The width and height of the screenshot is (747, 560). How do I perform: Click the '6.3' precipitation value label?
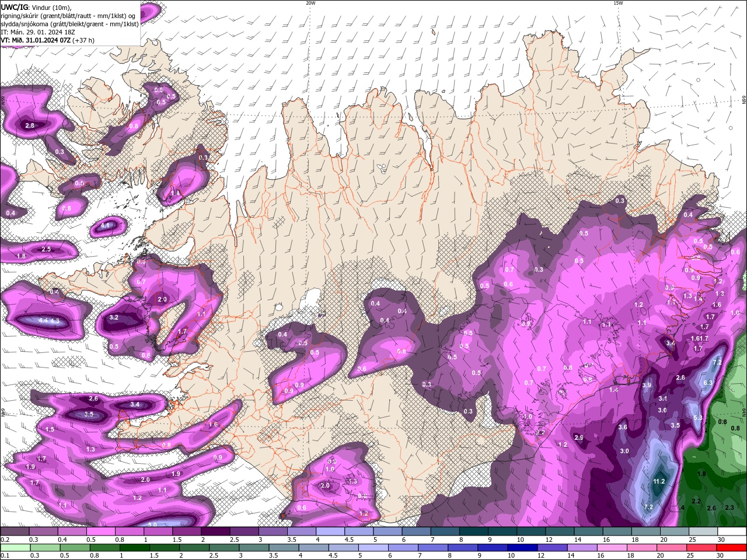(x=708, y=383)
